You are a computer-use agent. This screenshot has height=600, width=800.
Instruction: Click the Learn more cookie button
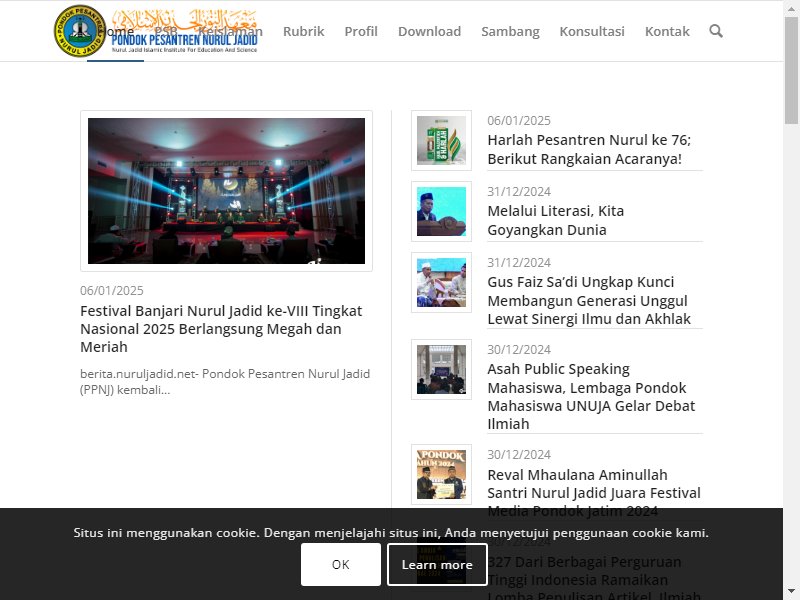(x=437, y=564)
